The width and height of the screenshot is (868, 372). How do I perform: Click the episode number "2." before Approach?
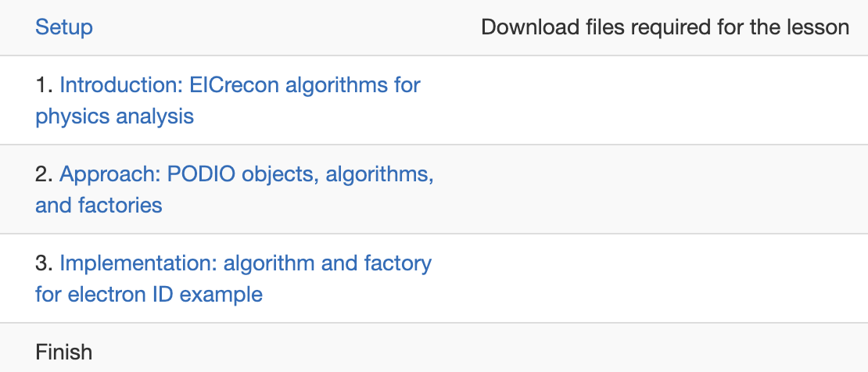(45, 173)
